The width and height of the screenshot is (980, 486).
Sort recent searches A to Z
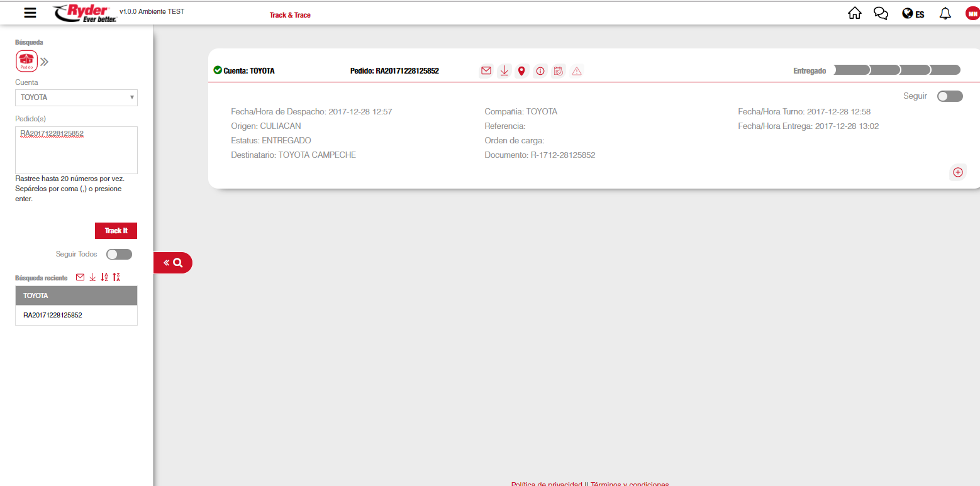pos(104,277)
